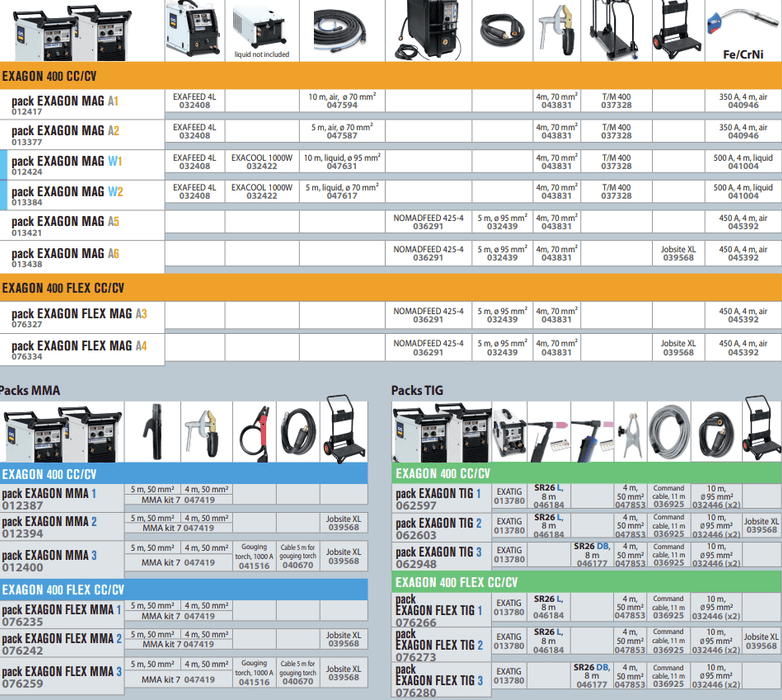Click the T/M 400 037328 cell in the A1 row
The height and width of the screenshot is (700, 782).
[x=616, y=101]
